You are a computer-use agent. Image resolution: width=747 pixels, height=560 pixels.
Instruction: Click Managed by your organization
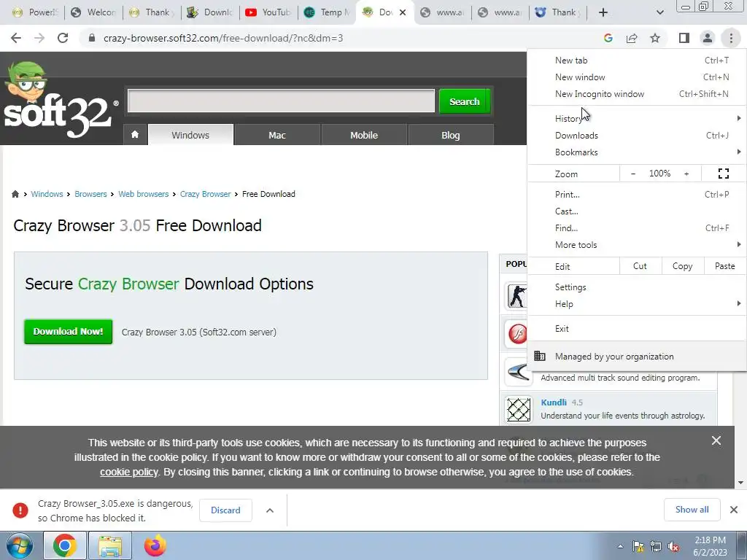point(636,356)
